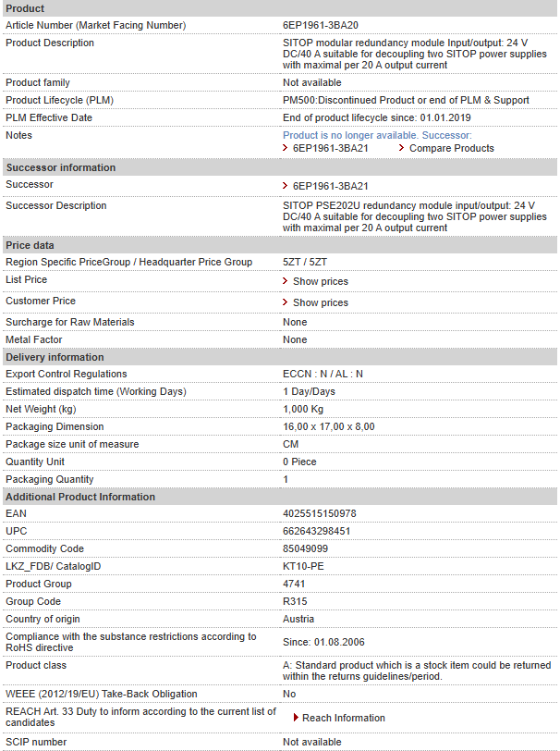
Task: Click the Commodity Code value 85049099
Action: (306, 548)
